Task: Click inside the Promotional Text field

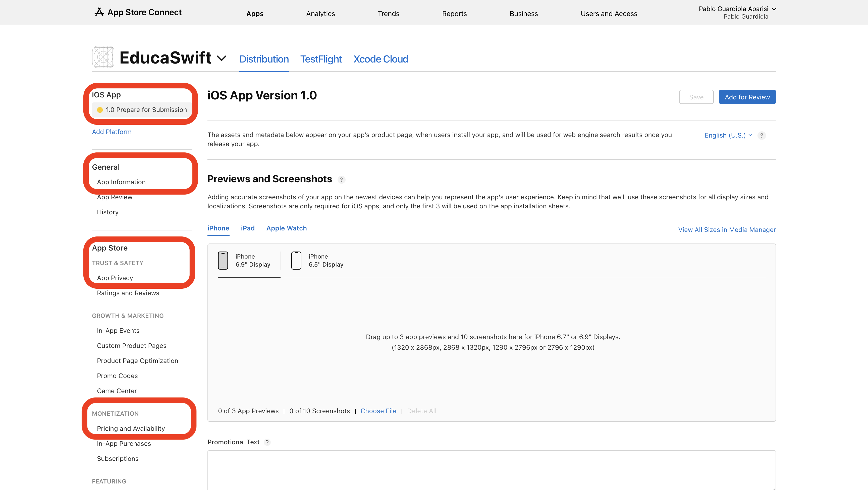Action: [491, 470]
